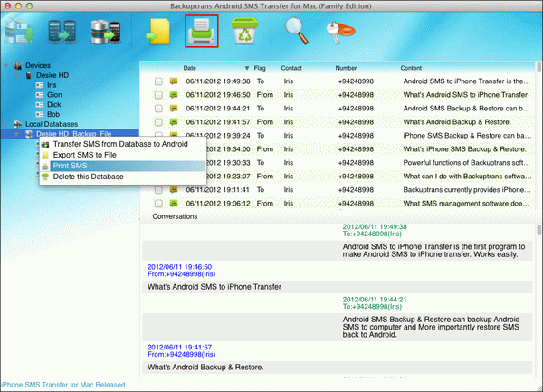Open the iPhone SMS Transfer for Mac Released link
543x392 pixels.
click(63, 385)
